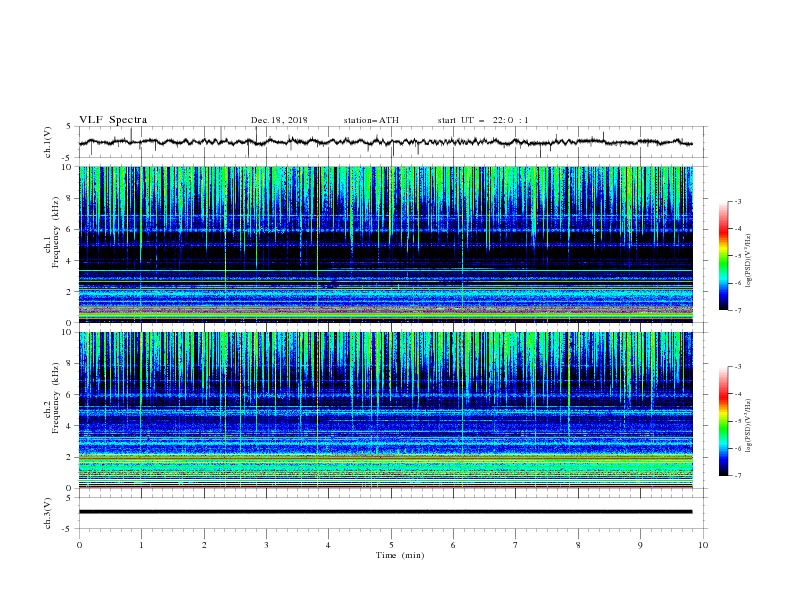
Task: Click the "4" kHz tick on ch.1 frequency axis
Action: coord(69,261)
